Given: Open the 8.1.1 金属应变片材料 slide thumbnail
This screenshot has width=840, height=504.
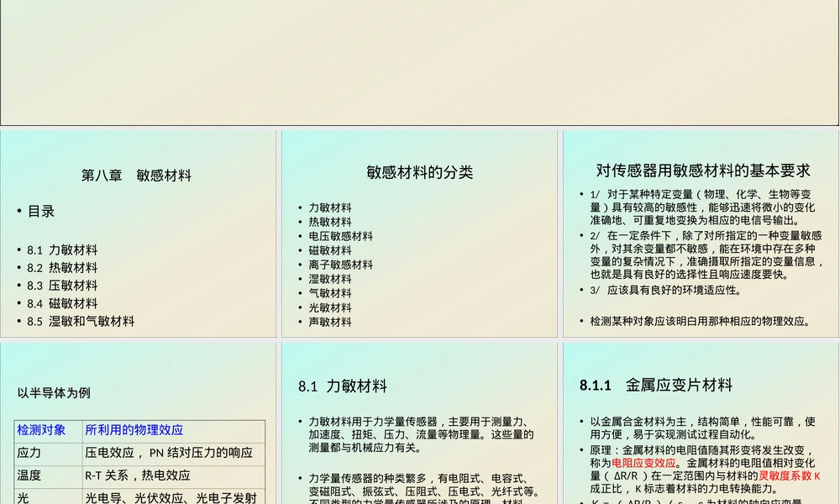Looking at the screenshot, I should point(701,423).
